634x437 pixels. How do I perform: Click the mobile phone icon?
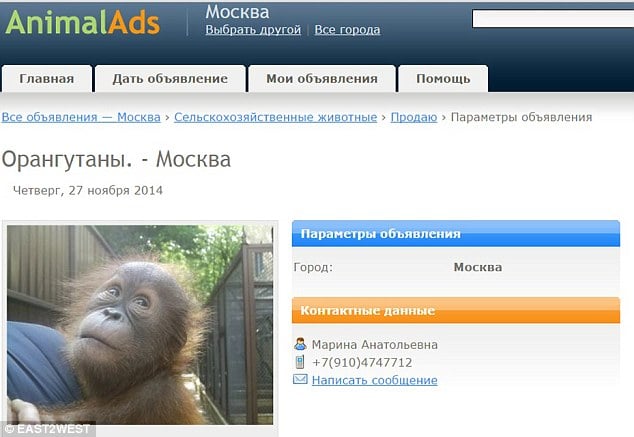tap(300, 362)
